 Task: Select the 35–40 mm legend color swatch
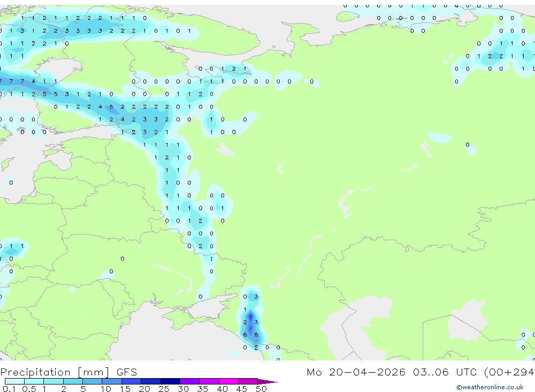coord(209,381)
